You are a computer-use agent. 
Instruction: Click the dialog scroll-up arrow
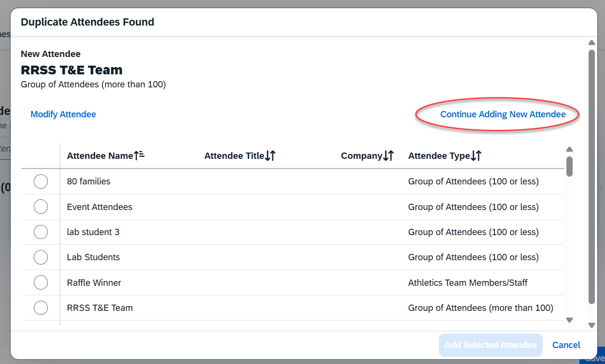(591, 43)
